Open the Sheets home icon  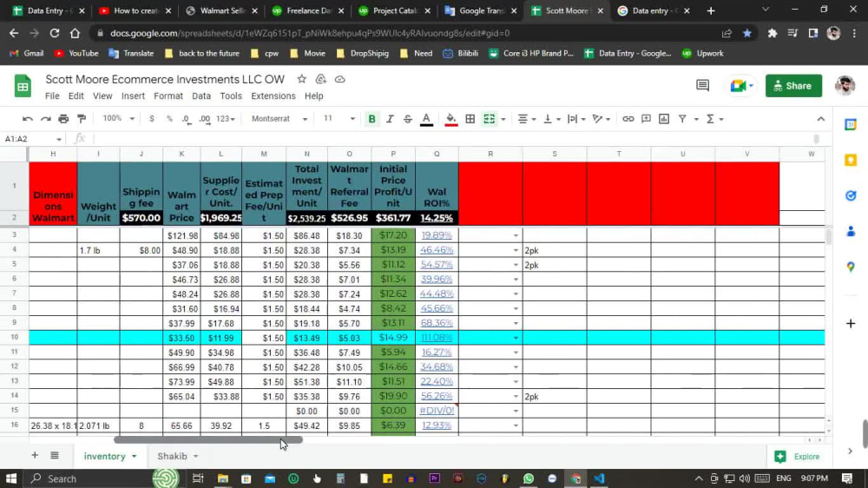[23, 87]
